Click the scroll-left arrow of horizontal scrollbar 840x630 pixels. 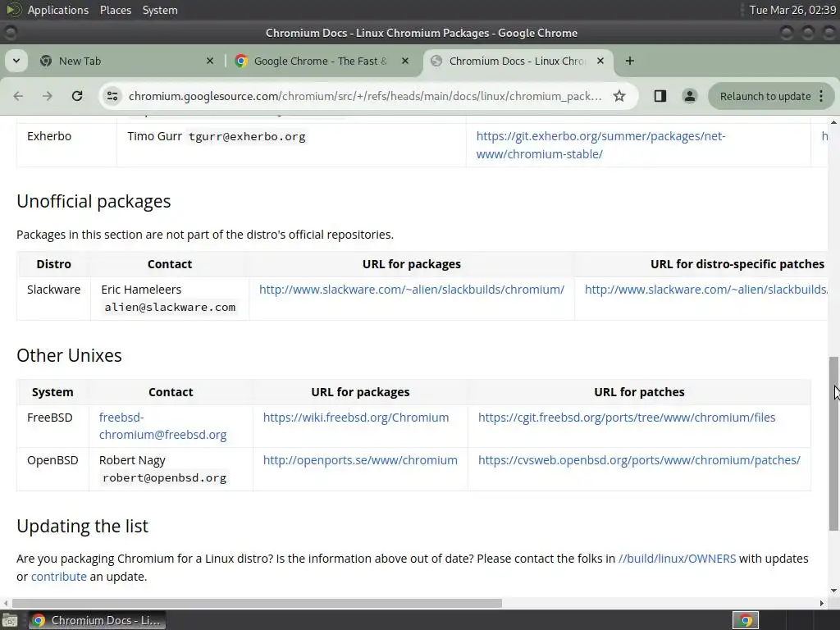[6, 603]
